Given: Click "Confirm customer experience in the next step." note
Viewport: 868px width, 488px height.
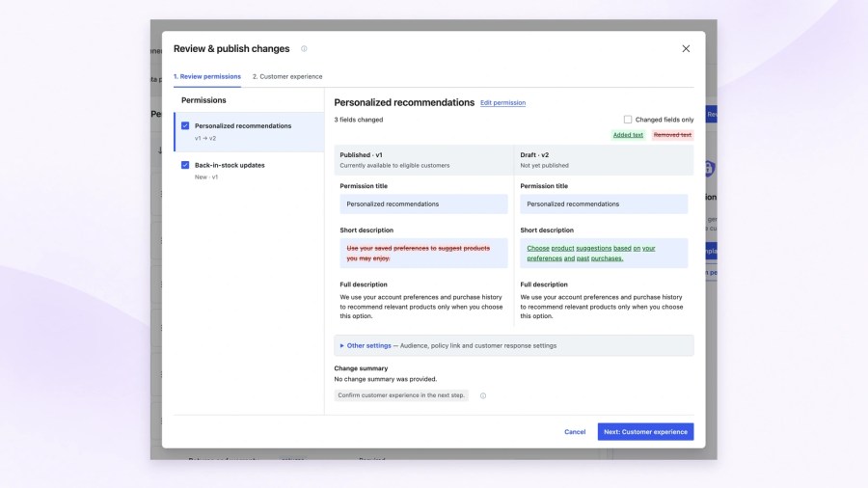Looking at the screenshot, I should click(401, 395).
